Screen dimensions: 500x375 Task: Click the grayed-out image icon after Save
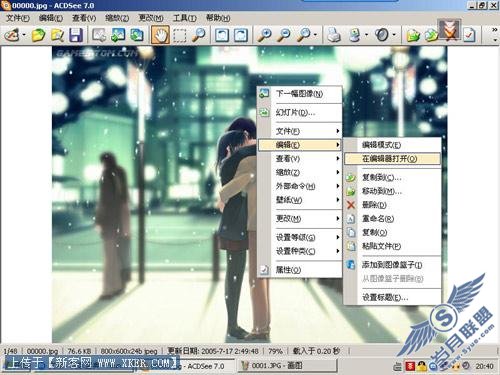pyautogui.click(x=99, y=35)
